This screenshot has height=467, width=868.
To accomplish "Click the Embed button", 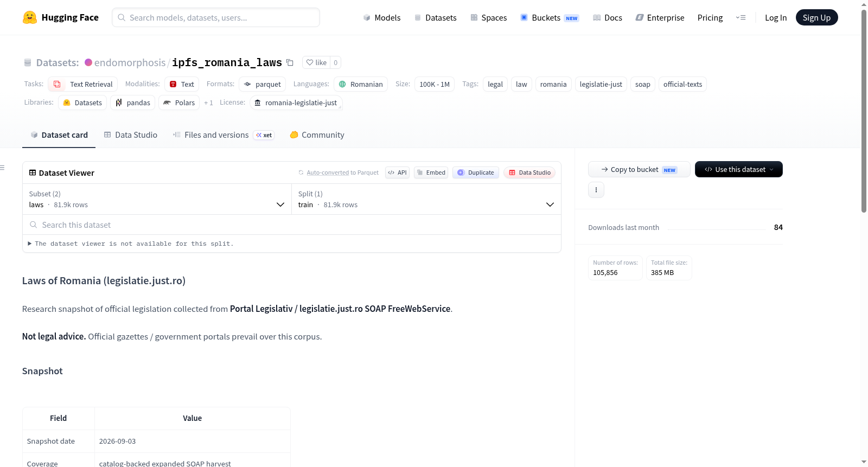I will pos(431,172).
